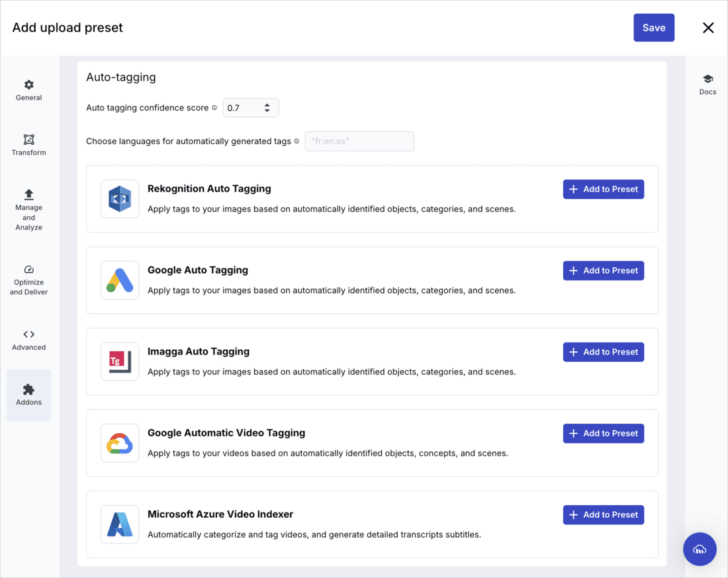Click the confidence score value 0.7
This screenshot has height=578, width=728.
tap(234, 108)
